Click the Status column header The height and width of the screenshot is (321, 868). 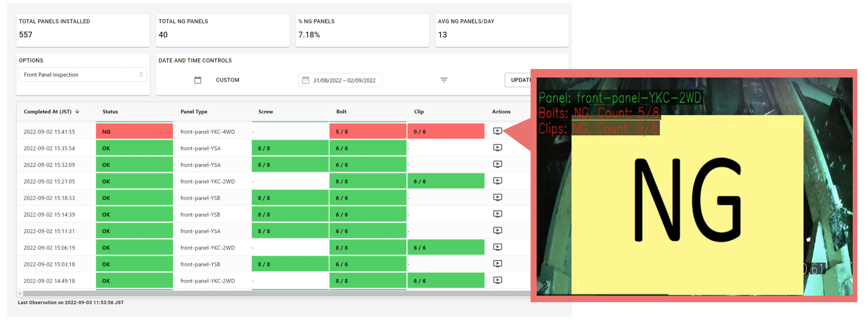coord(110,112)
